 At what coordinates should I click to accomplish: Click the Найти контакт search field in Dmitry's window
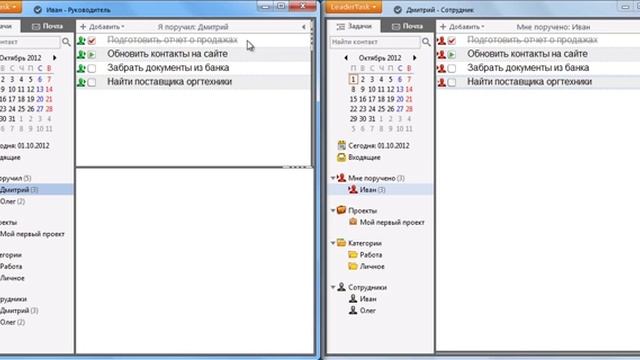pos(375,42)
